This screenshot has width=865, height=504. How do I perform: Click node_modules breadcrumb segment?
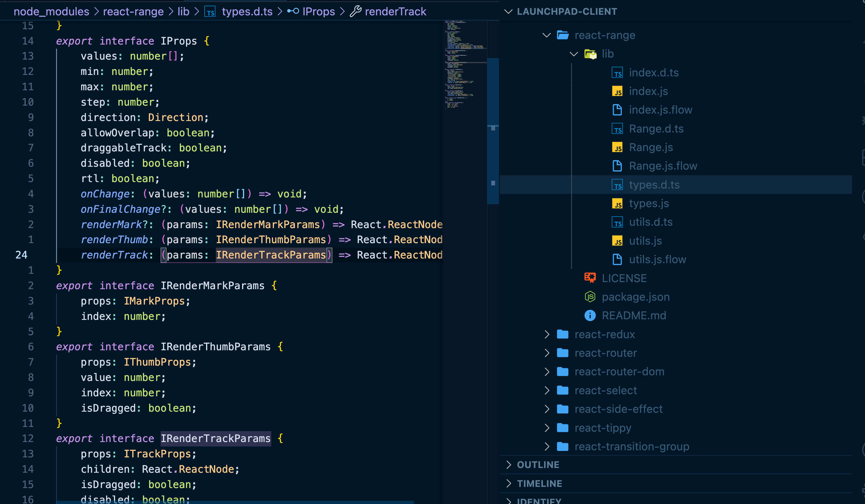pyautogui.click(x=51, y=12)
